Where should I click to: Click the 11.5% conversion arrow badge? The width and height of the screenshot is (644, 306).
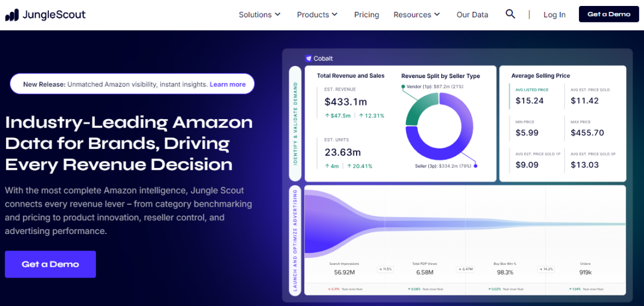(x=385, y=270)
